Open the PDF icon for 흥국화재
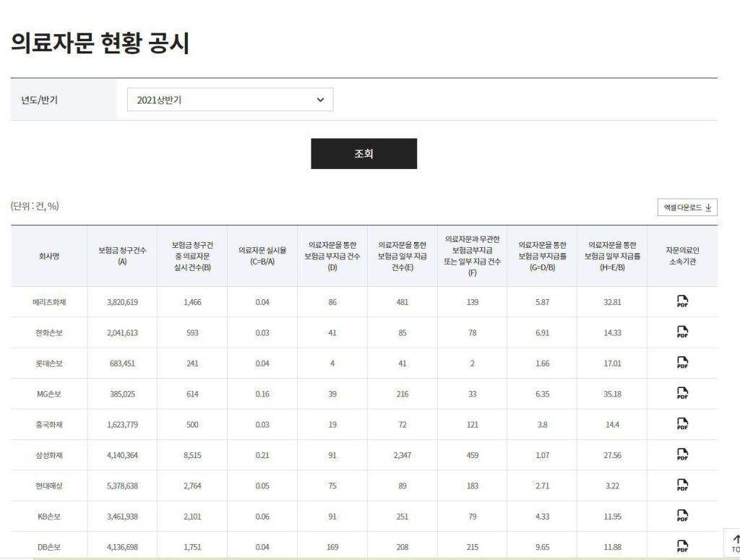The image size is (740, 560). (682, 424)
